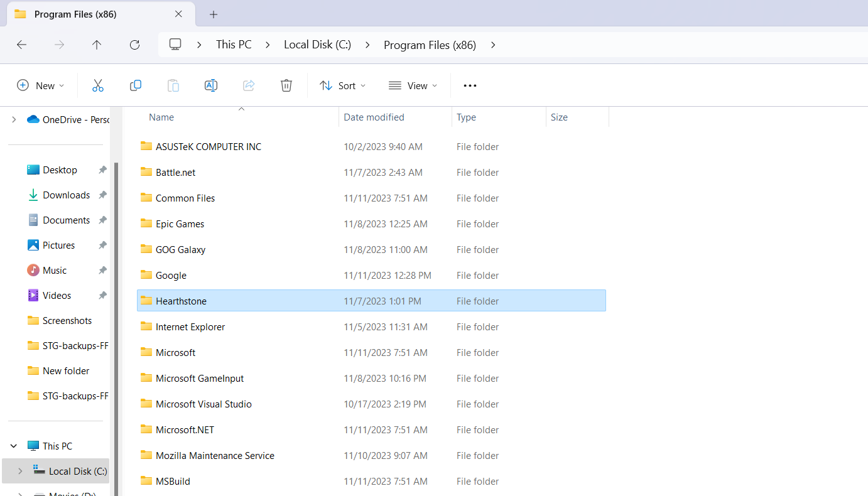Expand This PC in the navigation pane
This screenshot has width=868, height=496.
click(x=13, y=445)
